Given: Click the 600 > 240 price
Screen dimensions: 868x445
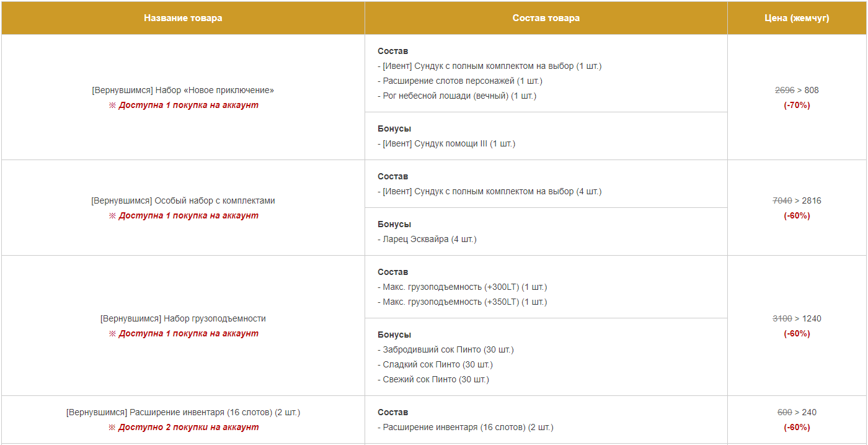Looking at the screenshot, I should tap(797, 412).
